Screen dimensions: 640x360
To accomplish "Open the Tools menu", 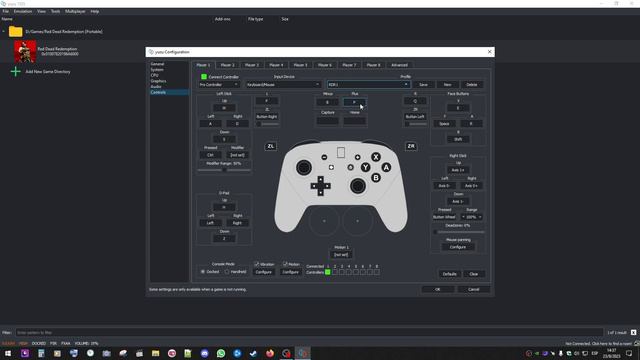I will (55, 11).
